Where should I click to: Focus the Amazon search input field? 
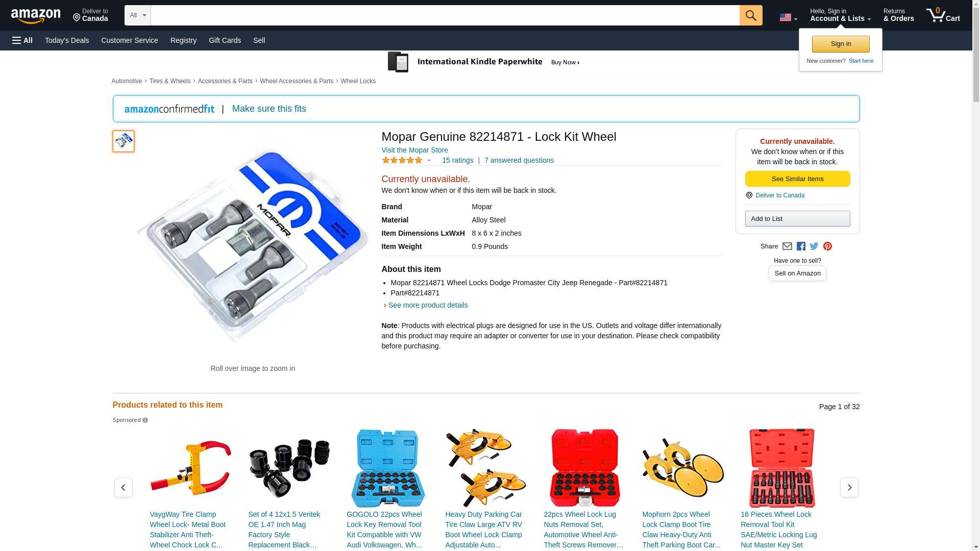click(445, 15)
